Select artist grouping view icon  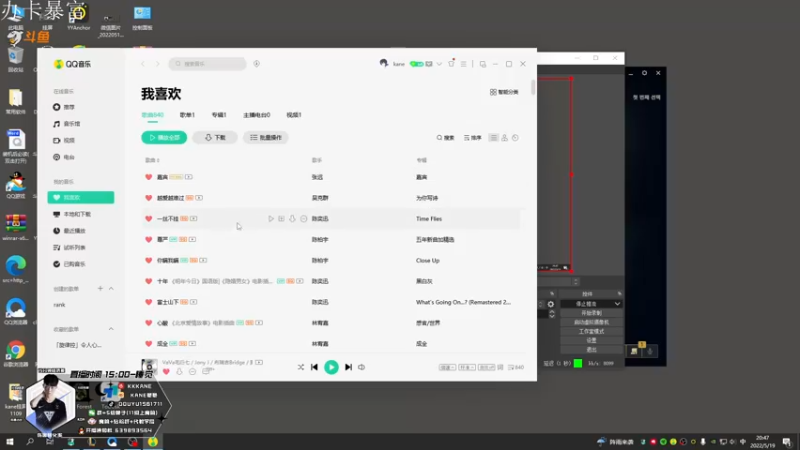click(505, 138)
